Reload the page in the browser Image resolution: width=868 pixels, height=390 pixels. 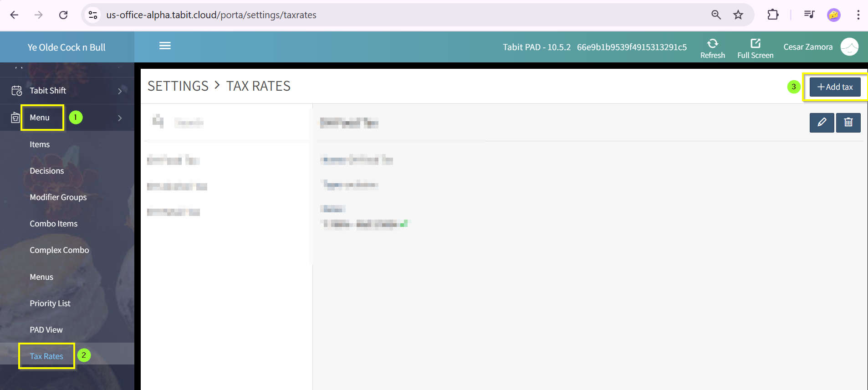click(63, 15)
